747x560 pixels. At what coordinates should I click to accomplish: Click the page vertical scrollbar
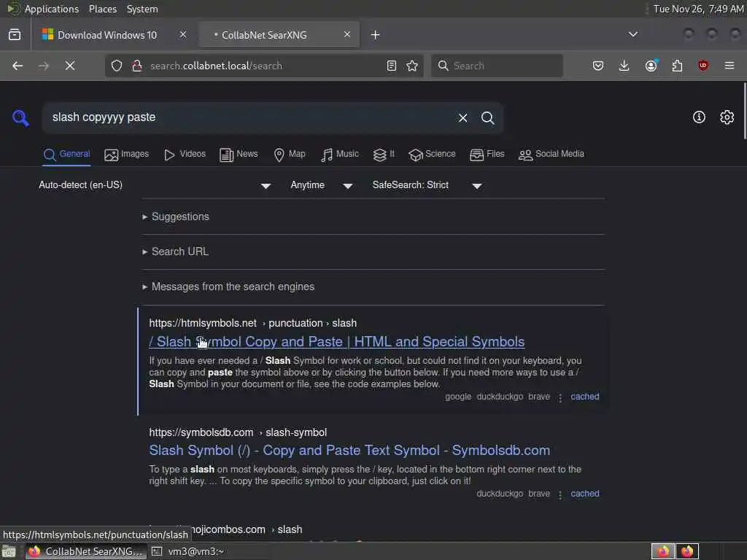744,112
